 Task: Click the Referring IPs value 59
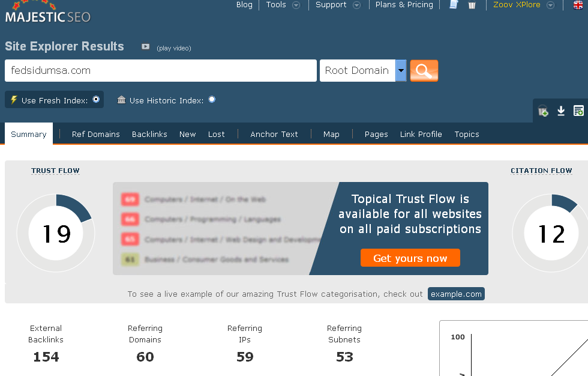pyautogui.click(x=245, y=357)
